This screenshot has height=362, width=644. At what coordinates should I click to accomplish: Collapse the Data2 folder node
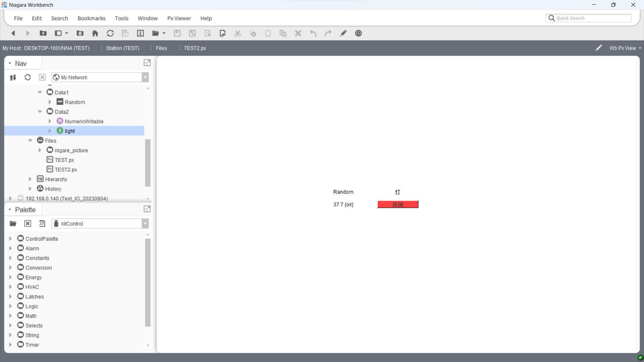(40, 112)
